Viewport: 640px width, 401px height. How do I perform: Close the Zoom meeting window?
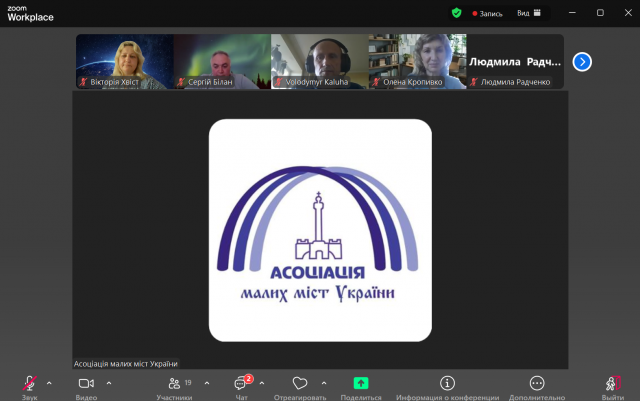pos(628,13)
